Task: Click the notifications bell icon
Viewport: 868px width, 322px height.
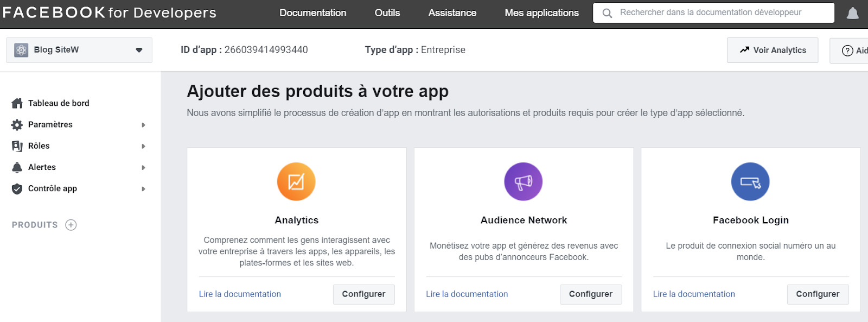Action: pos(853,13)
